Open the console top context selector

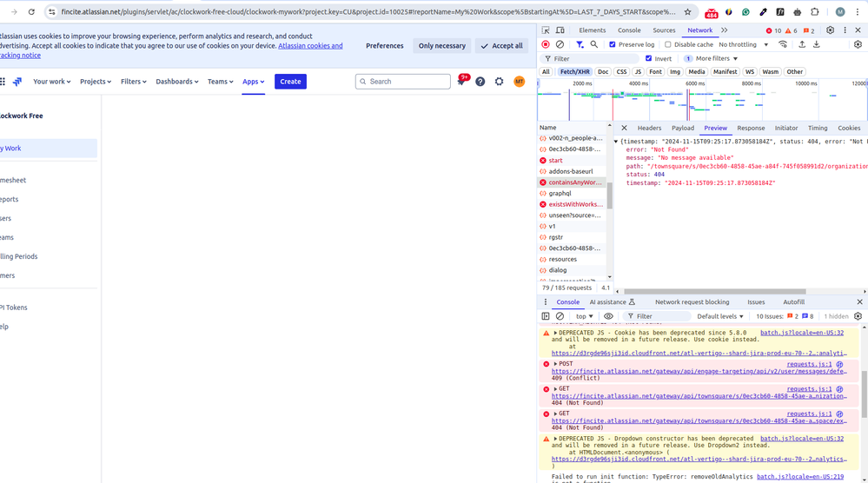click(584, 316)
